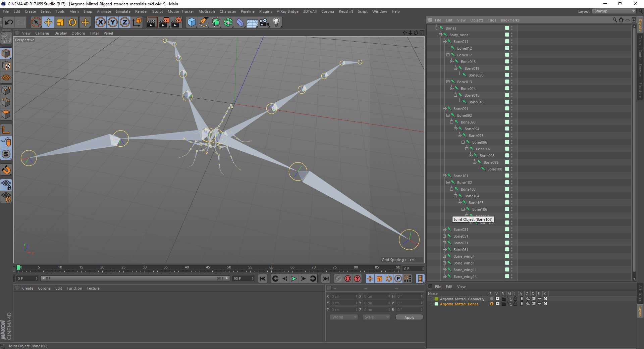Viewport: 644px width, 349px height.
Task: Open the Texture menu in material manager
Action: tap(93, 288)
